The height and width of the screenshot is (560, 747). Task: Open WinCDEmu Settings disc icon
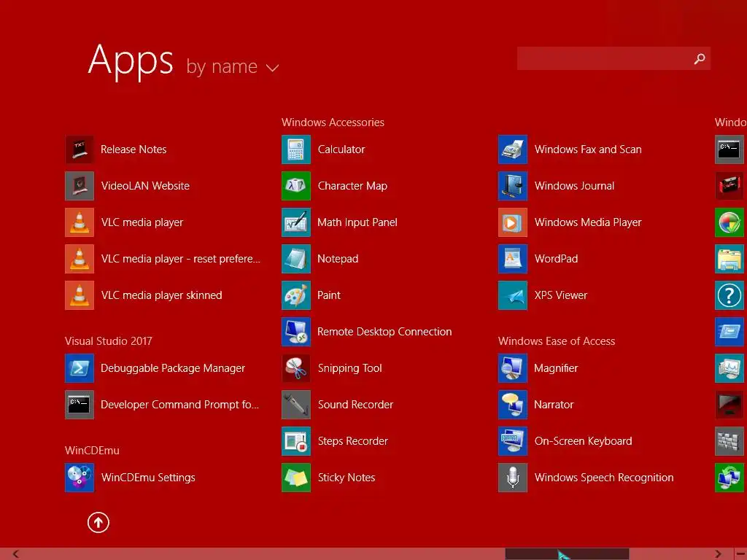click(79, 478)
